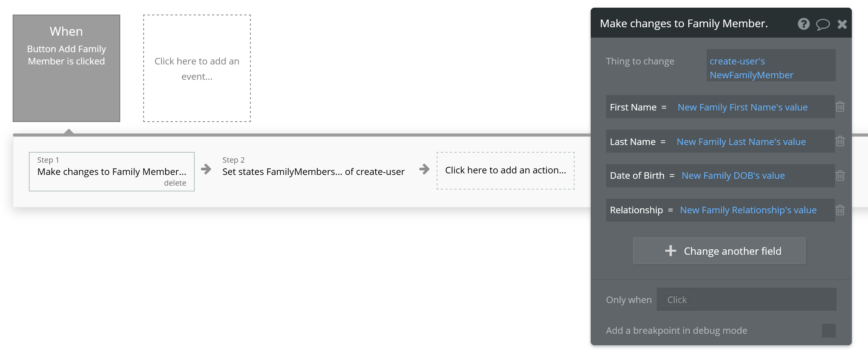Screen dimensions: 868x356
Task: Delete the Last Name field with trash icon
Action: coord(840,141)
